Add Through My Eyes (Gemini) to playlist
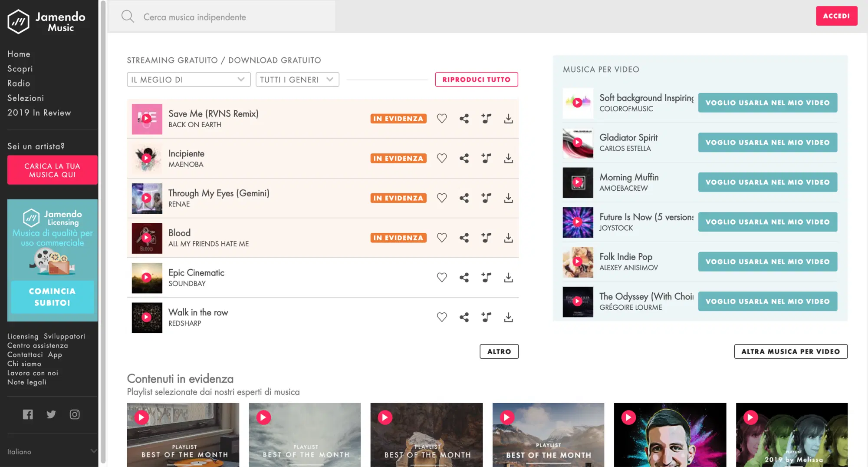 pos(486,198)
